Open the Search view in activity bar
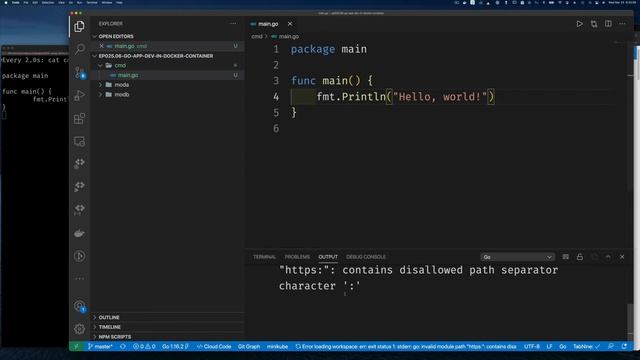Screen dimensions: 640x360 tap(80, 49)
